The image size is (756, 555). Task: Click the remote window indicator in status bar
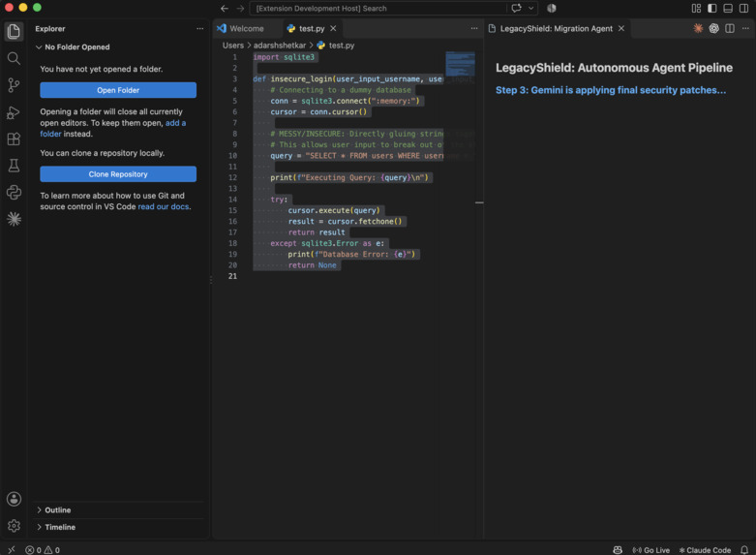pos(12,550)
